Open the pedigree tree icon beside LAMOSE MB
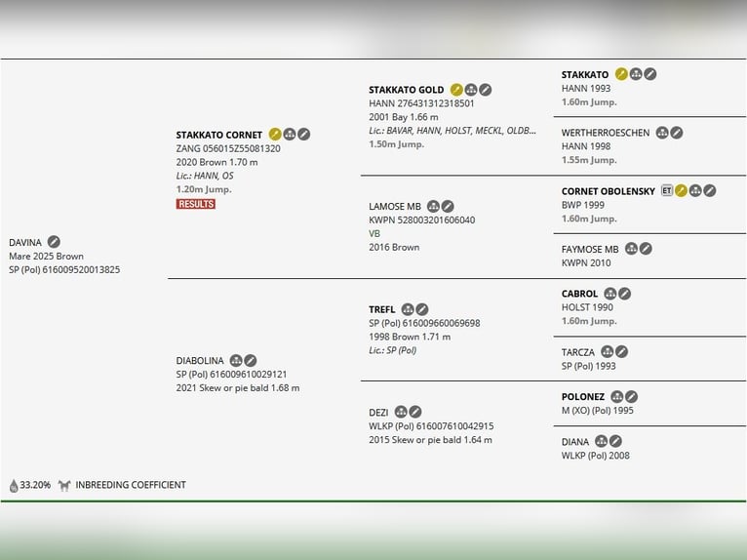This screenshot has height=560, width=747. click(x=434, y=207)
